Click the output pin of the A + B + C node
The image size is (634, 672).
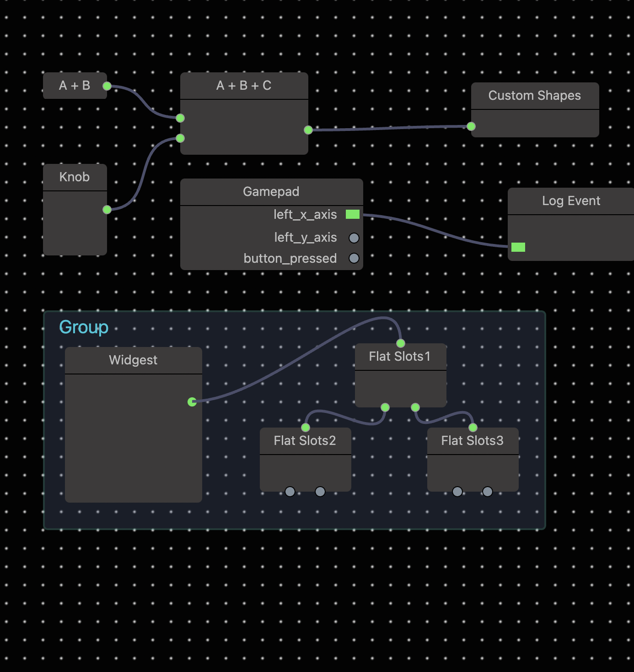click(308, 130)
